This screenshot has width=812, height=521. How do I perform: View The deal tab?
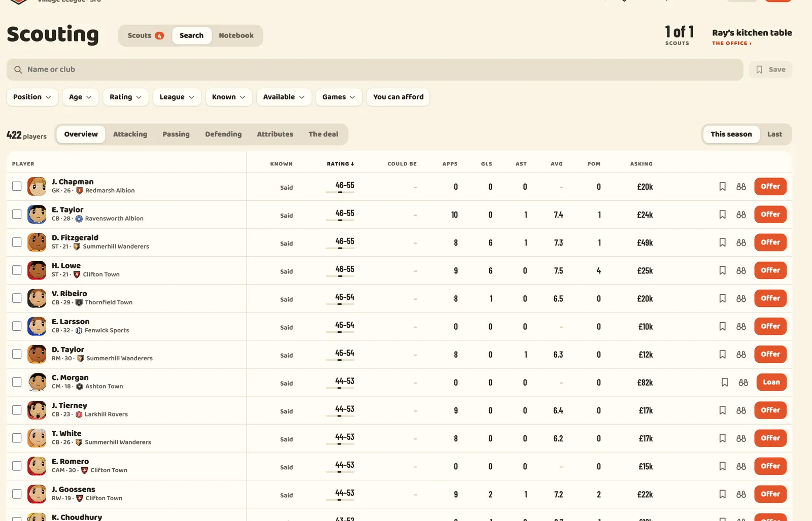click(x=323, y=134)
